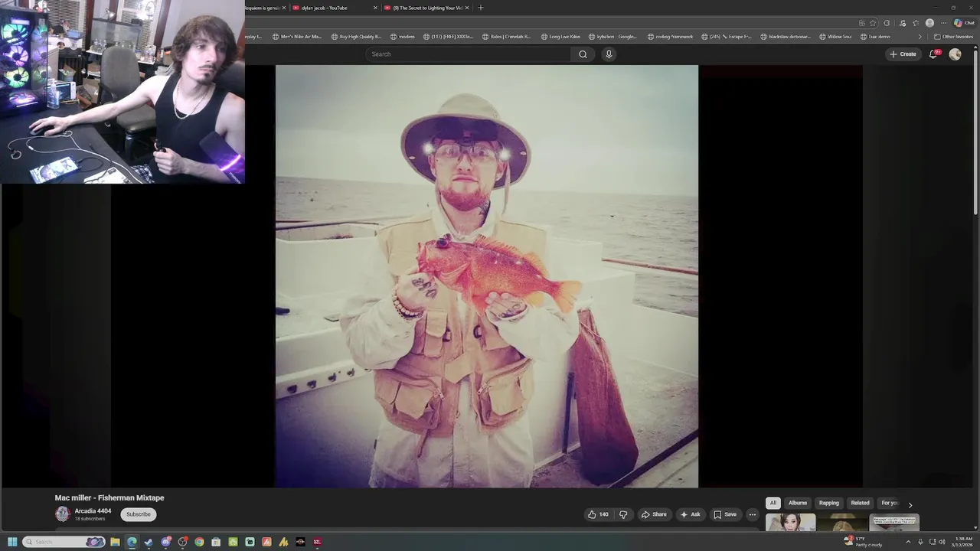The width and height of the screenshot is (980, 551).
Task: Open the YouTube account avatar menu
Action: (955, 54)
